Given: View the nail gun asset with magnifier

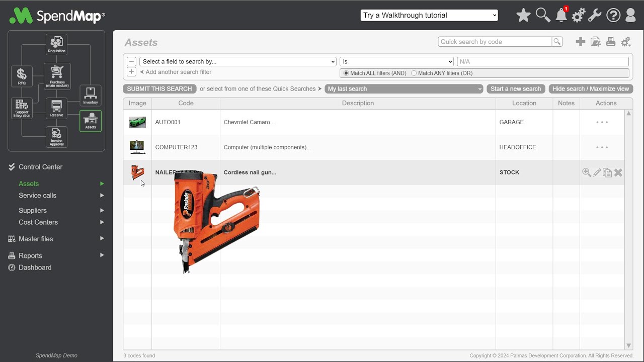Looking at the screenshot, I should (x=587, y=172).
